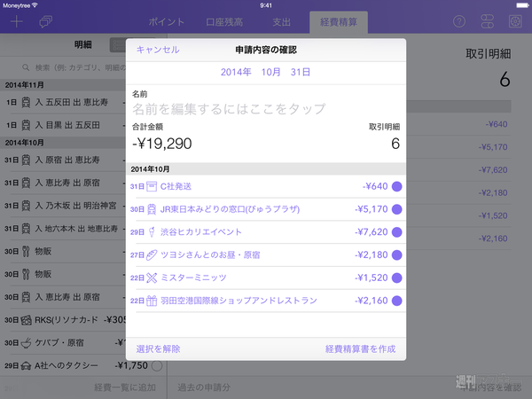Tap 選択を解除 to deselect all
Viewport: 532px width, 399px height.
(158, 348)
